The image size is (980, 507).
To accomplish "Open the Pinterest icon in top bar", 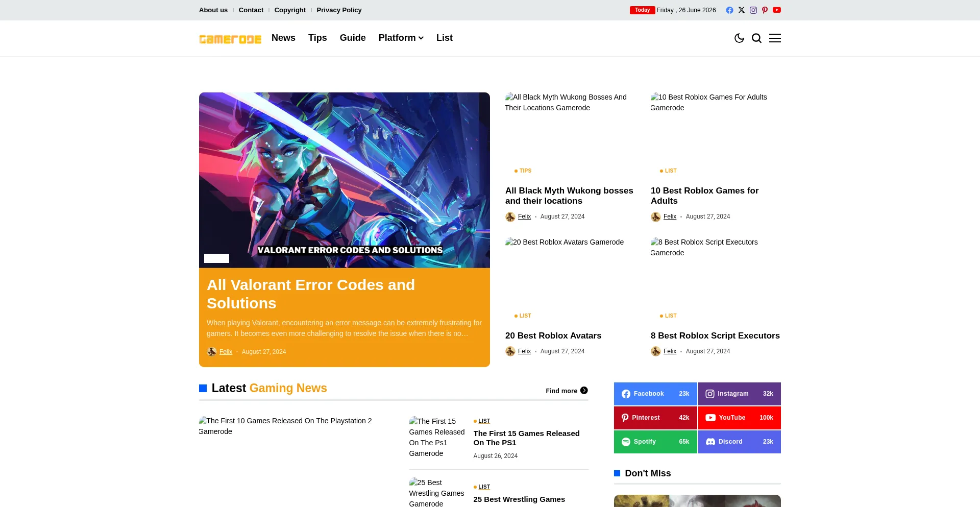I will [765, 10].
